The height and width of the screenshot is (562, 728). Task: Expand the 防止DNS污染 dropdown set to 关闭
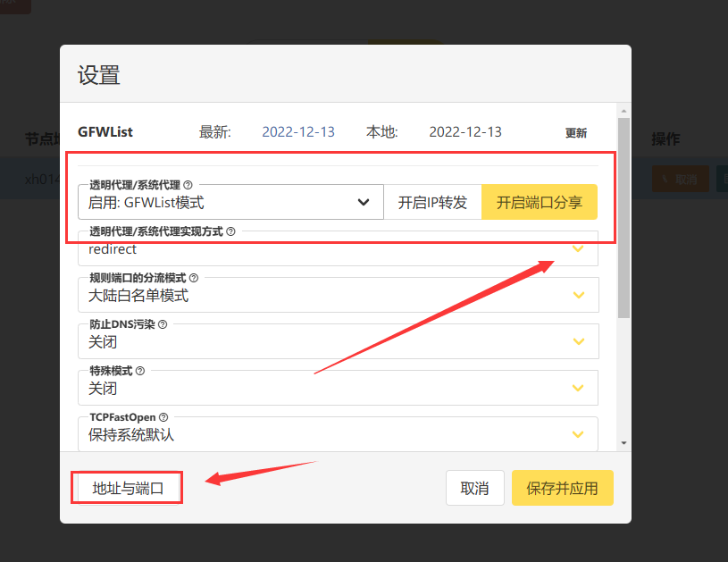pyautogui.click(x=338, y=342)
